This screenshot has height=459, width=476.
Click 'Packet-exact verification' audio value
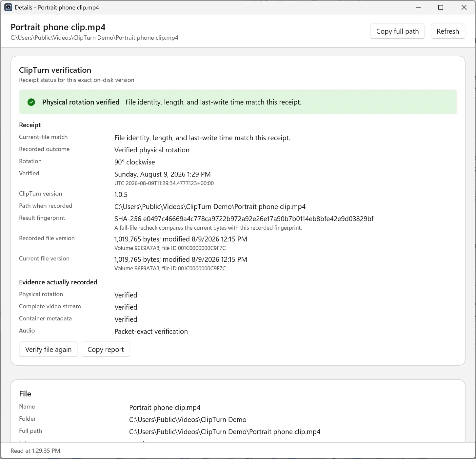click(x=151, y=332)
